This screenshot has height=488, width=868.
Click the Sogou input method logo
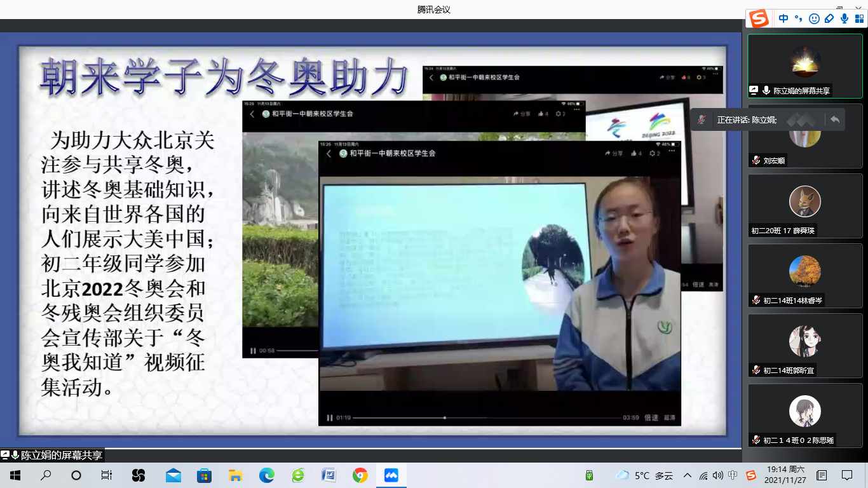coord(759,18)
